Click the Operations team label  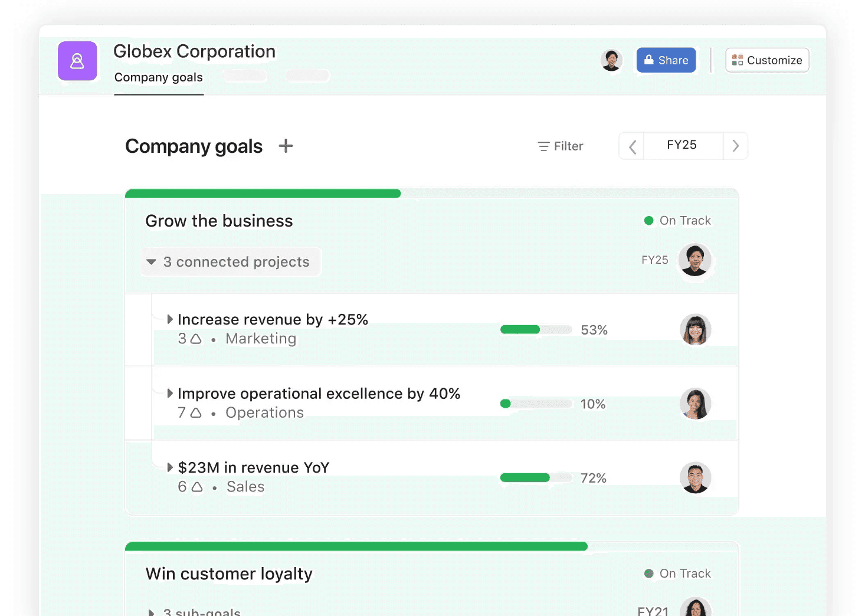coord(264,412)
